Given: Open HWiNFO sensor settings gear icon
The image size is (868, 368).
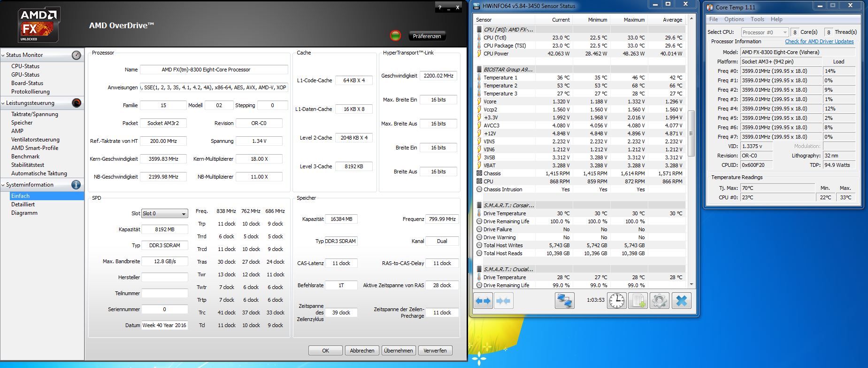Looking at the screenshot, I should pyautogui.click(x=660, y=301).
